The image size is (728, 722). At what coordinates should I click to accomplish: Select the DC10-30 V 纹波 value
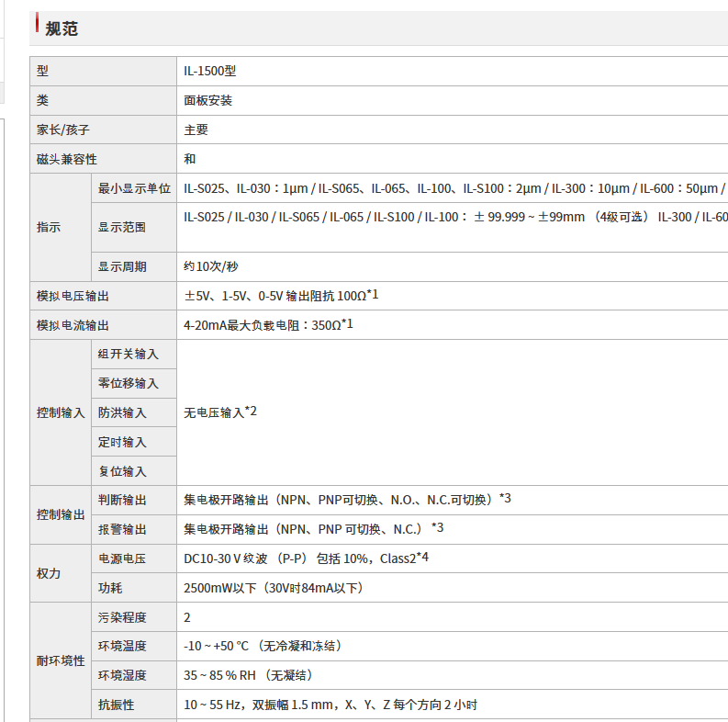(x=306, y=558)
